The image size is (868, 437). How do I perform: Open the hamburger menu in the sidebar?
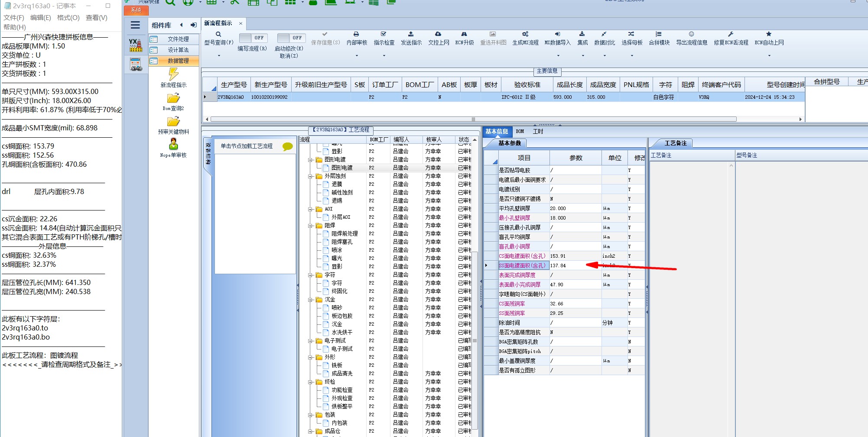(x=135, y=25)
